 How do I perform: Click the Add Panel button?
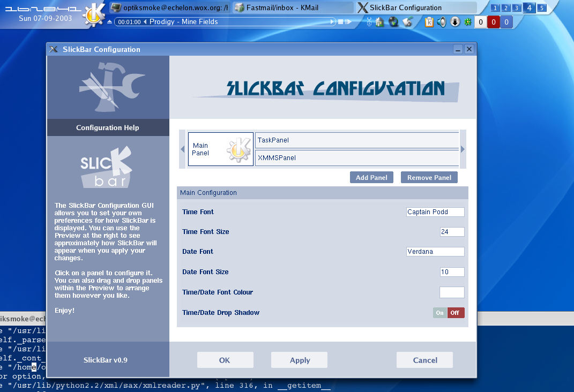(x=371, y=177)
